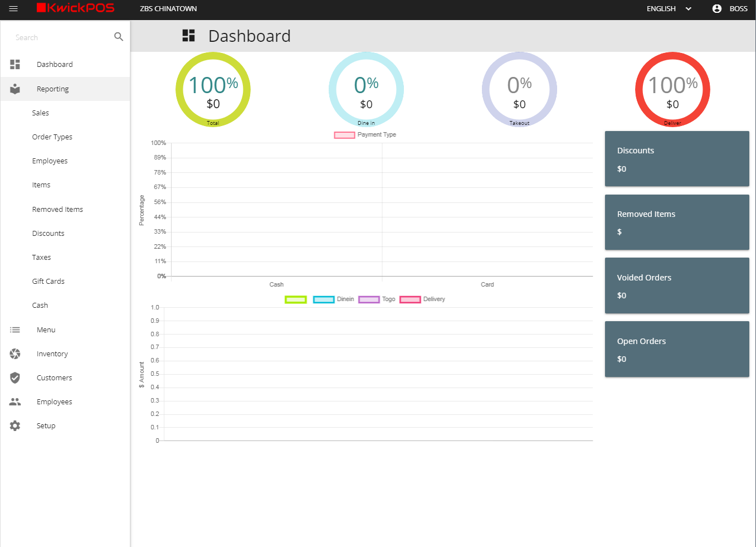
Task: Click the Dashboard grid icon in sidebar
Action: (15, 65)
